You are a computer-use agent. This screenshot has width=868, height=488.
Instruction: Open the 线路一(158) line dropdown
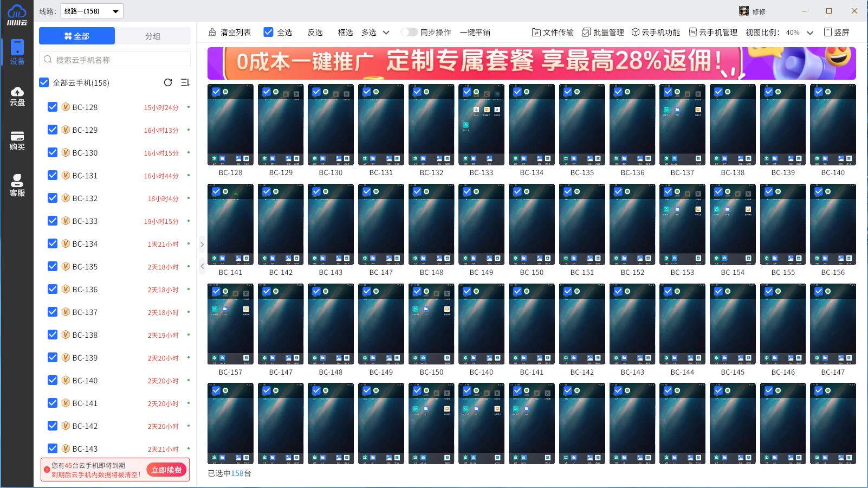91,10
